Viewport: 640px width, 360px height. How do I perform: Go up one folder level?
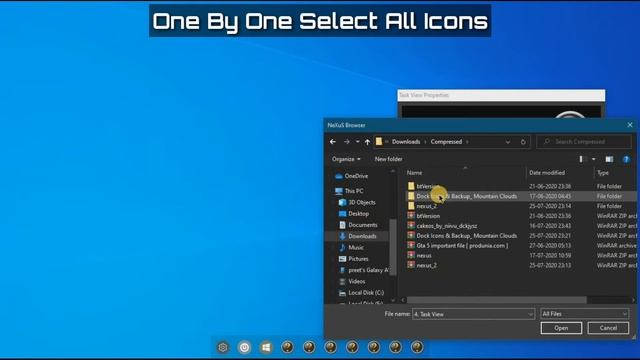point(367,142)
